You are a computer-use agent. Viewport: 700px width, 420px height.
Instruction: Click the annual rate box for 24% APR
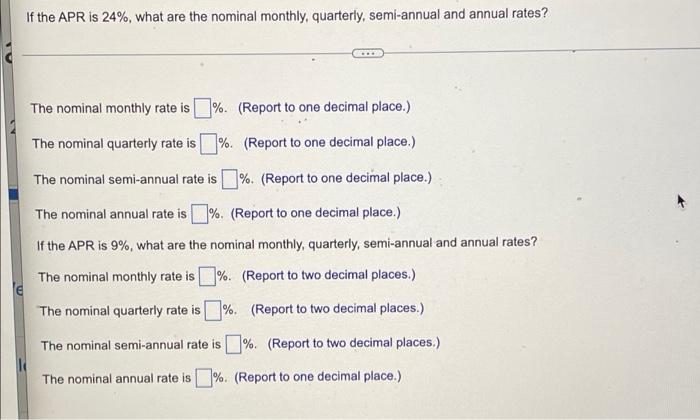click(200, 214)
